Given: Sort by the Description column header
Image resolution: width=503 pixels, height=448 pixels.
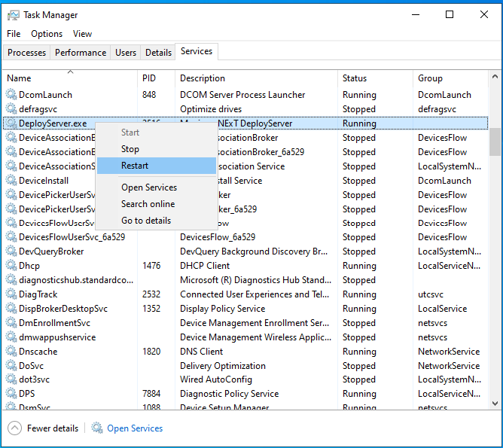Looking at the screenshot, I should 256,78.
